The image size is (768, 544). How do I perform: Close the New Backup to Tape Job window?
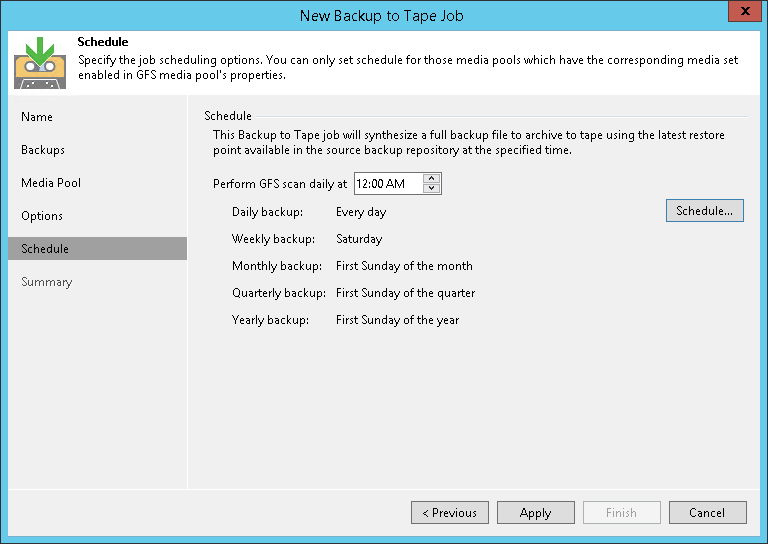click(x=742, y=14)
